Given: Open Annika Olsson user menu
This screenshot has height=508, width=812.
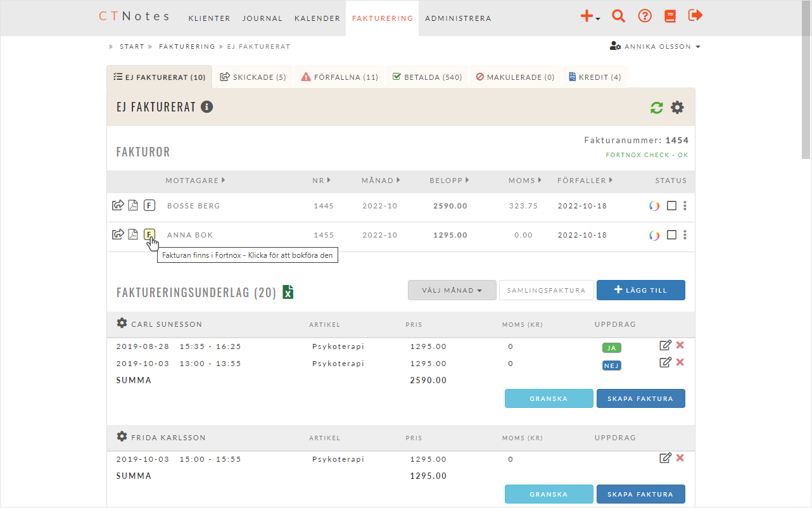Looking at the screenshot, I should (x=655, y=46).
